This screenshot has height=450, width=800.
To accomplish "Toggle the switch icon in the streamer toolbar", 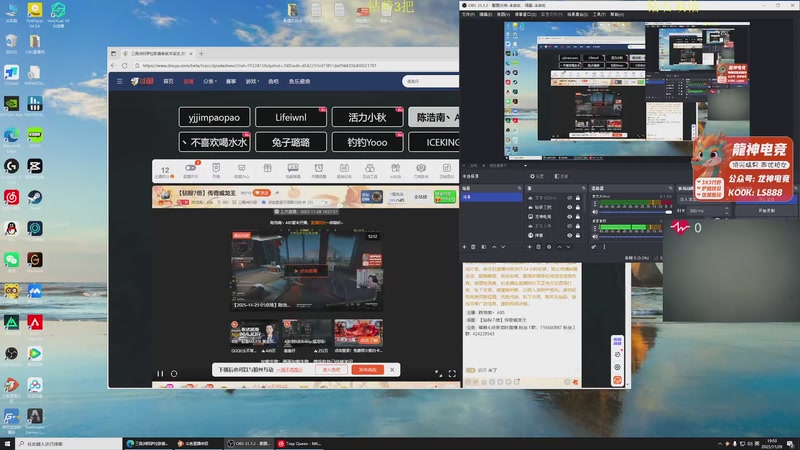I will pos(190,168).
